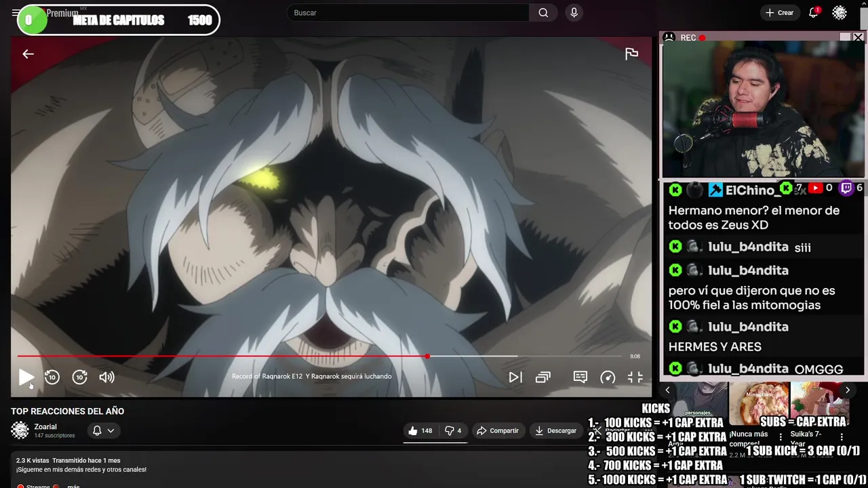
Task: Toggle subtitles in the player
Action: (580, 377)
